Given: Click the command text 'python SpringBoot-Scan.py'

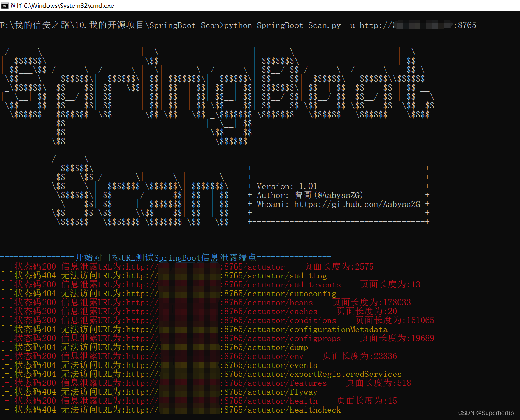Looking at the screenshot, I should [283, 25].
